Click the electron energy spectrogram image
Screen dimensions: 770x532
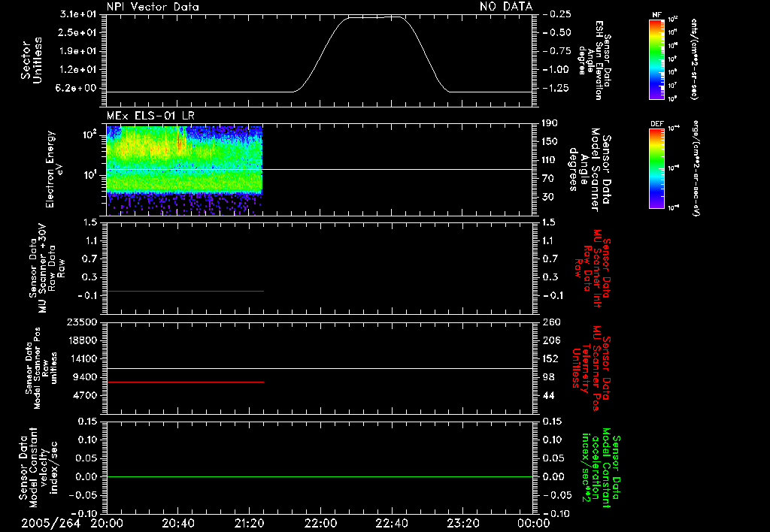(185, 170)
